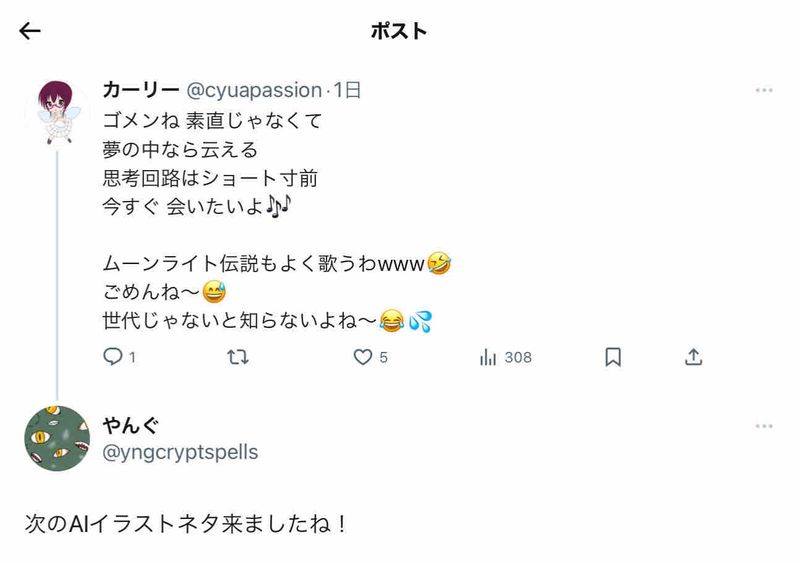Bookmark カーリー's post

613,357
